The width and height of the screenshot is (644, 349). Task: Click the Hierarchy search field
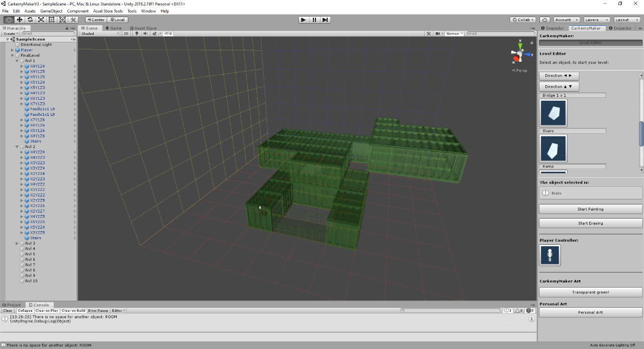click(x=48, y=34)
